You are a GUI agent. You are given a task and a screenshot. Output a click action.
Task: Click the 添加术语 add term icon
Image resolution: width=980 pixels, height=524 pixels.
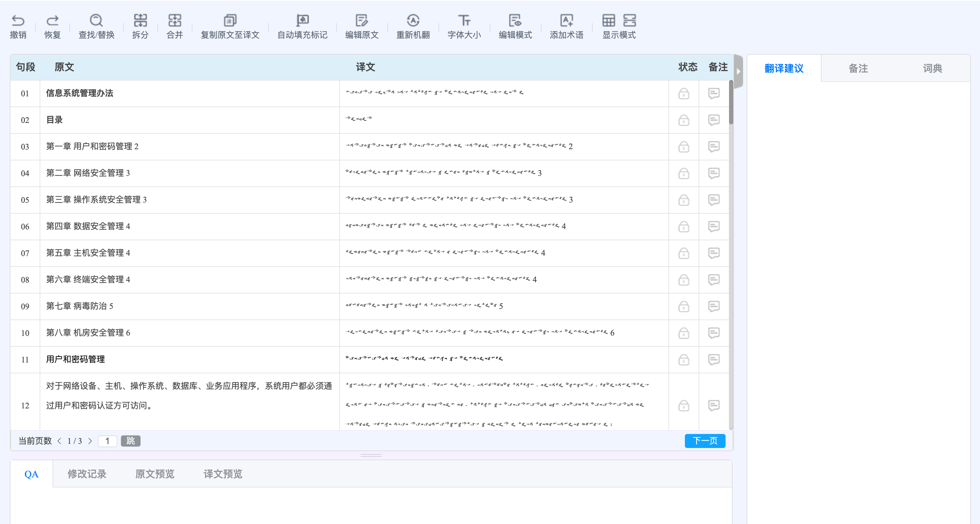566,21
